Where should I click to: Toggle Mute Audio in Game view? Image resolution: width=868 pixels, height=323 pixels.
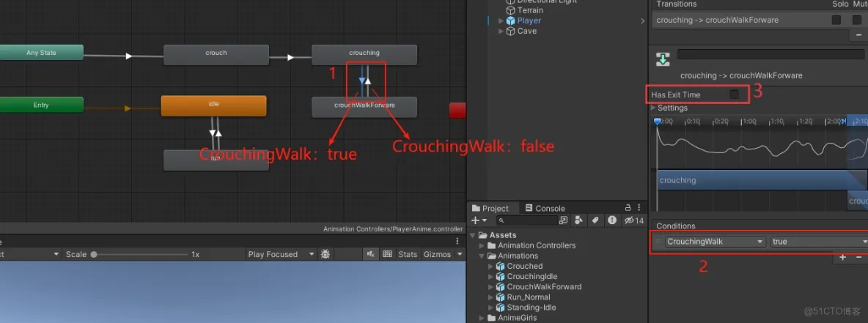(369, 254)
